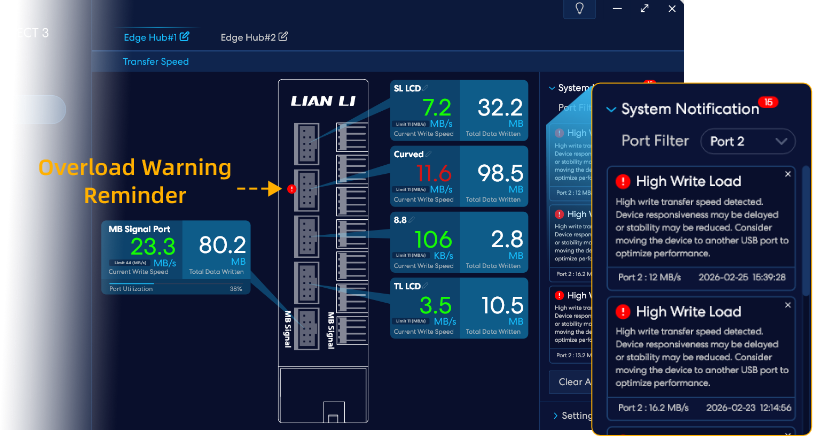813x436 pixels.
Task: Click the edit pencil next to Edge Hub#2
Action: click(283, 37)
